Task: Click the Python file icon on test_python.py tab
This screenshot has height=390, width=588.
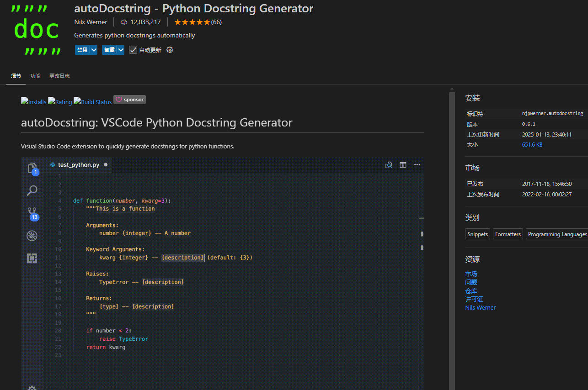Action: pyautogui.click(x=53, y=165)
